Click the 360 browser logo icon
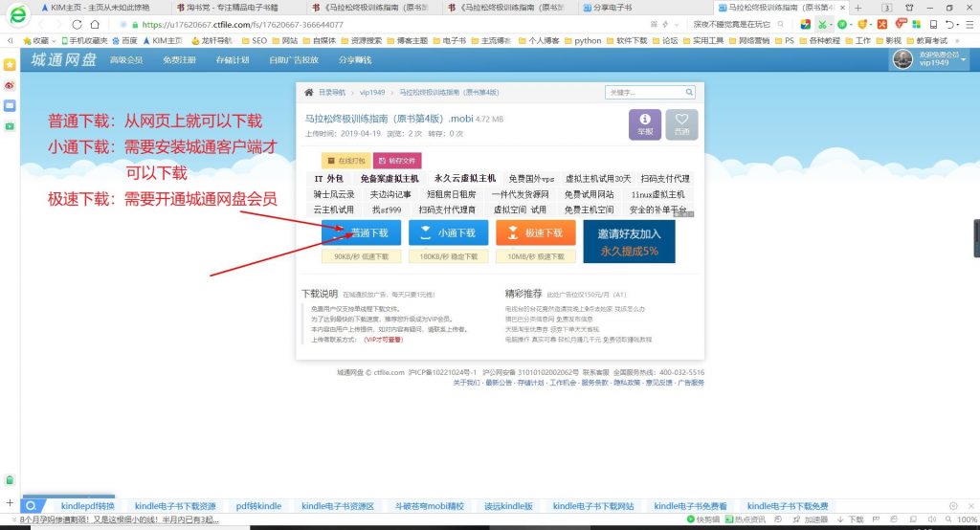Viewport: 980px width, 530px height. [x=18, y=14]
